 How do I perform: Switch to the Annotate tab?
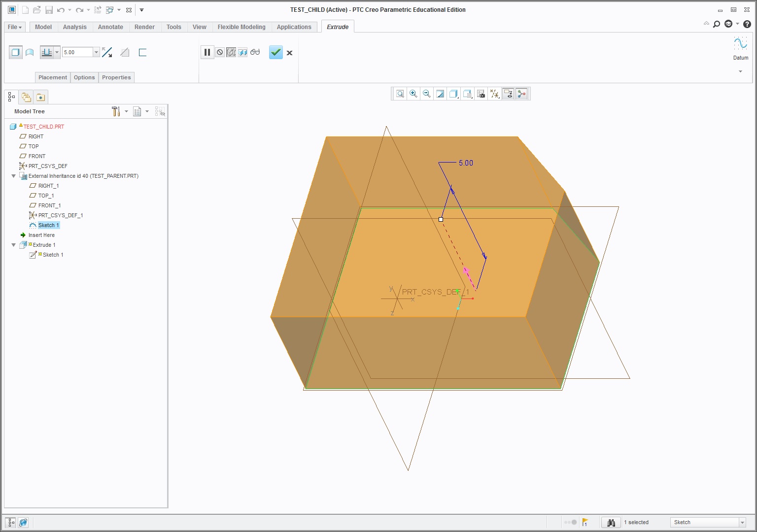[x=110, y=27]
